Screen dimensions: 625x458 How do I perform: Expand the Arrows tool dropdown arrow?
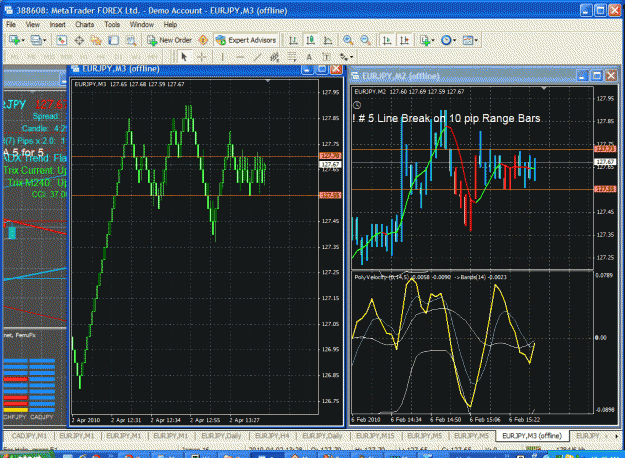click(351, 57)
